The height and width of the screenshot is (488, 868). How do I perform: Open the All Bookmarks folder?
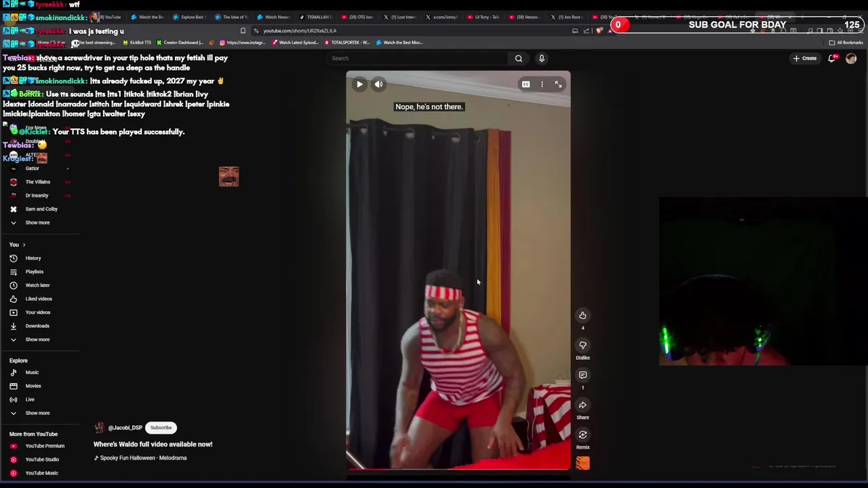click(x=846, y=43)
